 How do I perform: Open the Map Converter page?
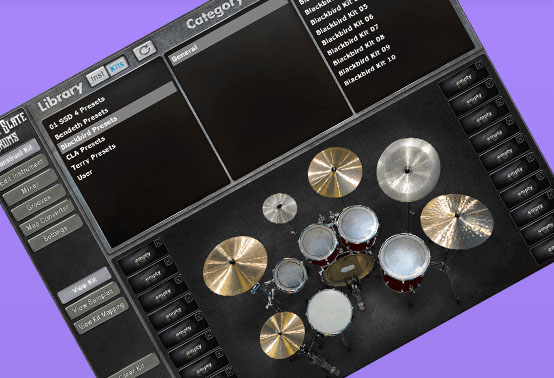point(47,218)
